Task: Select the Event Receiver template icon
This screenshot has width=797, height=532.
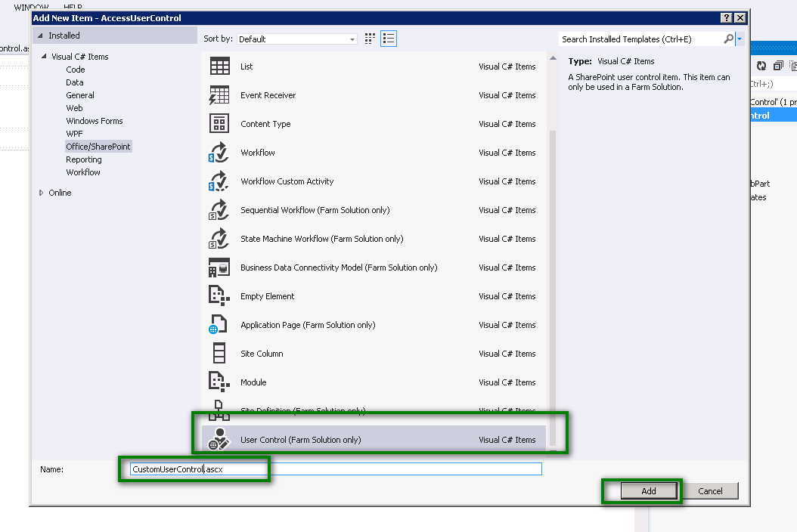Action: (219, 94)
